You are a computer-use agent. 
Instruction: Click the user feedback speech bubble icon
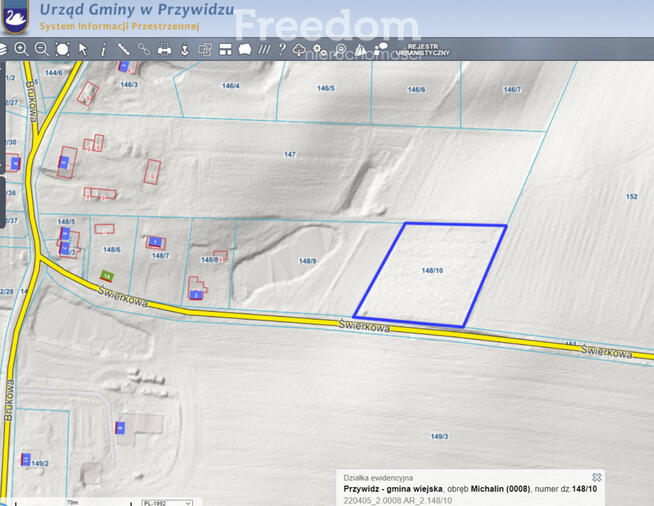click(x=381, y=48)
